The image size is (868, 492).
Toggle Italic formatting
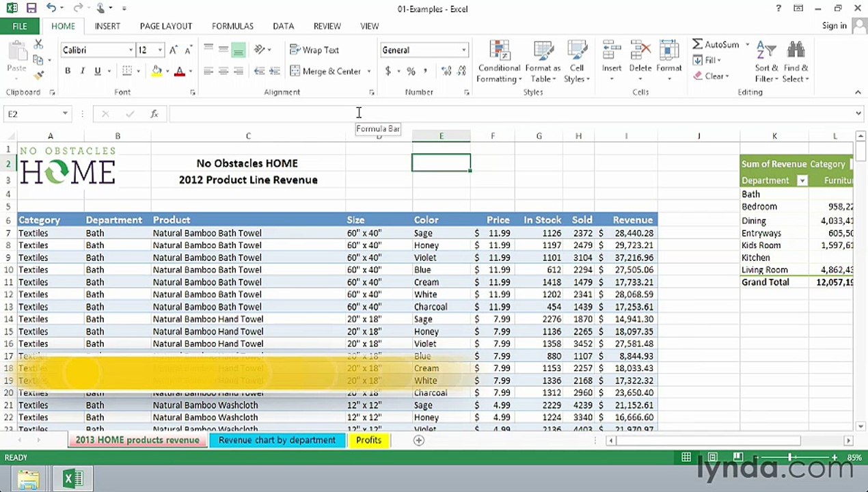click(82, 71)
